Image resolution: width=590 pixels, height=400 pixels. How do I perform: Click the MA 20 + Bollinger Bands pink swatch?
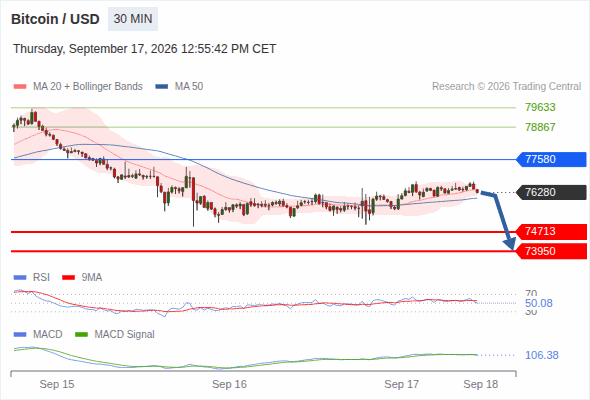pyautogui.click(x=20, y=87)
